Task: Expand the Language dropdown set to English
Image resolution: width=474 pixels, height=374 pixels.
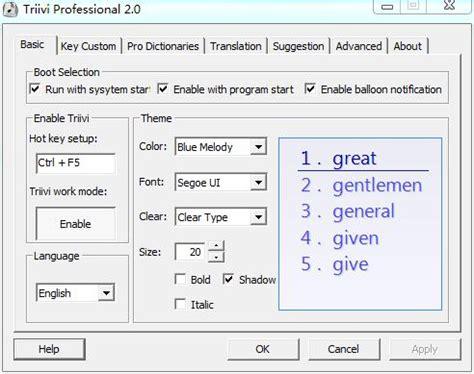Action: point(75,293)
